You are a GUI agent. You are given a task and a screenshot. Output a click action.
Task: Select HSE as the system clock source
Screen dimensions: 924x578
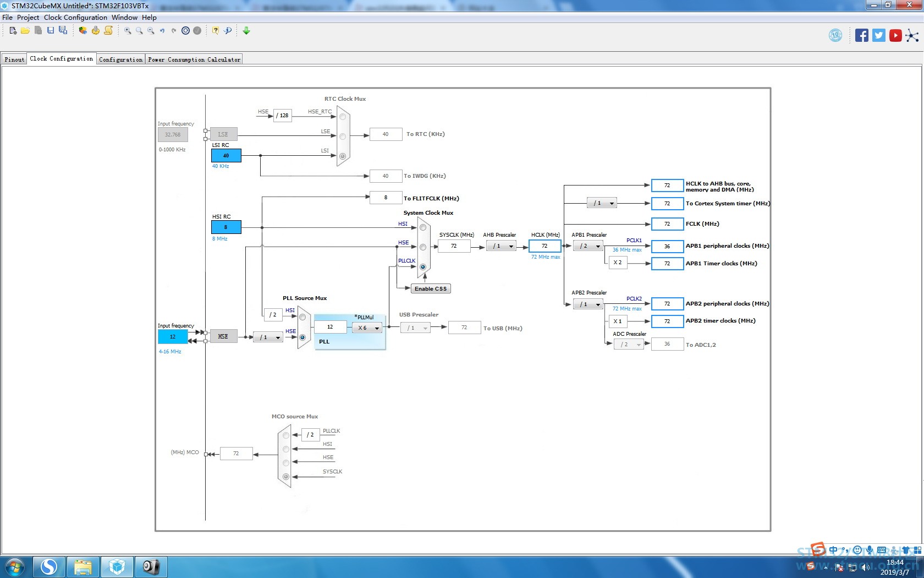pyautogui.click(x=423, y=247)
